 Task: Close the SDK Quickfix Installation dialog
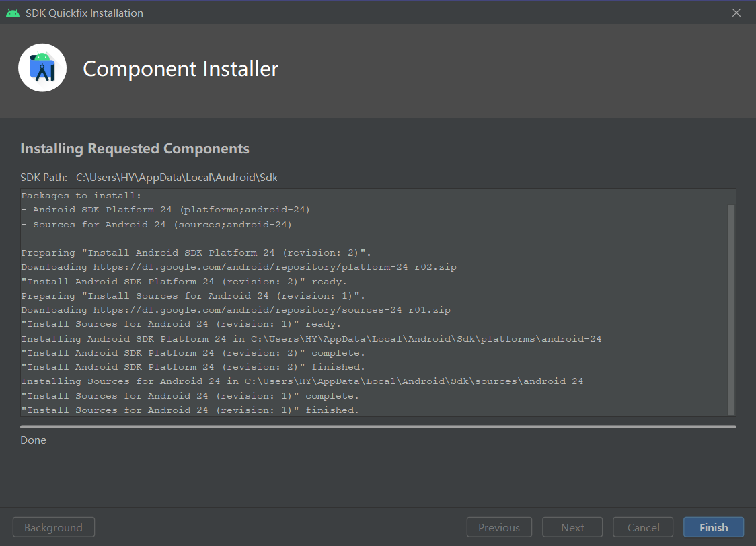tap(736, 13)
